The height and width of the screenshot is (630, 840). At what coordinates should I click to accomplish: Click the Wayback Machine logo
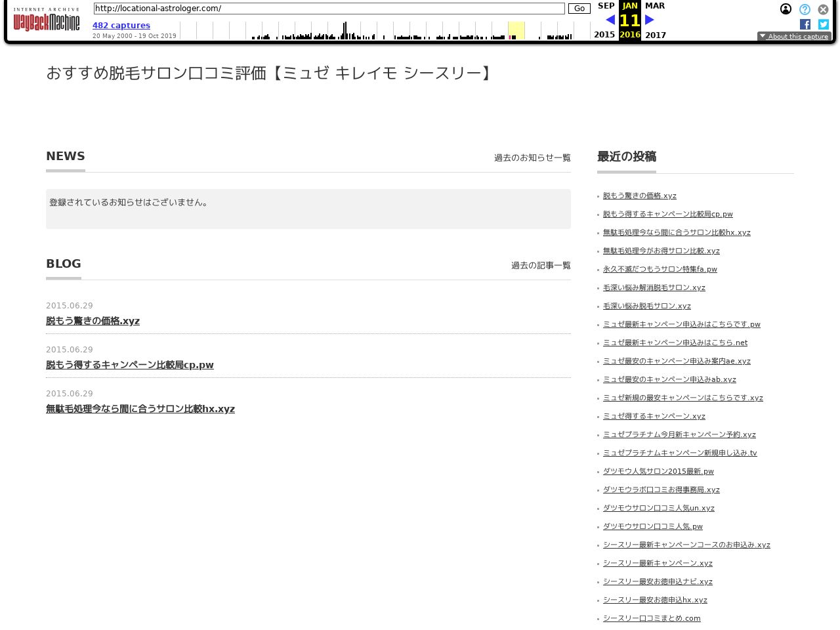[46, 20]
